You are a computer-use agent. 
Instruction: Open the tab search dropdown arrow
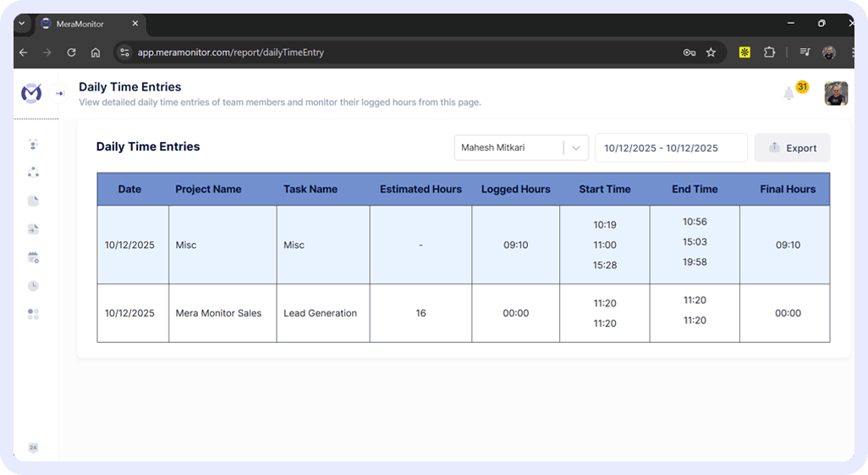tap(22, 24)
